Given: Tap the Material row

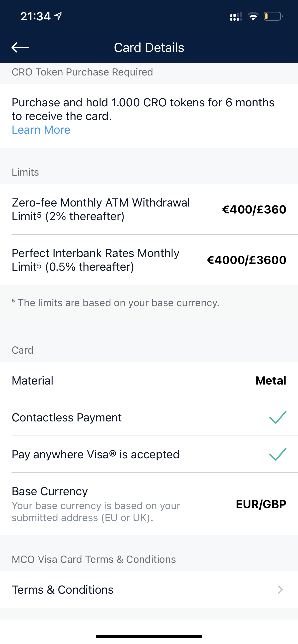Looking at the screenshot, I should (149, 380).
